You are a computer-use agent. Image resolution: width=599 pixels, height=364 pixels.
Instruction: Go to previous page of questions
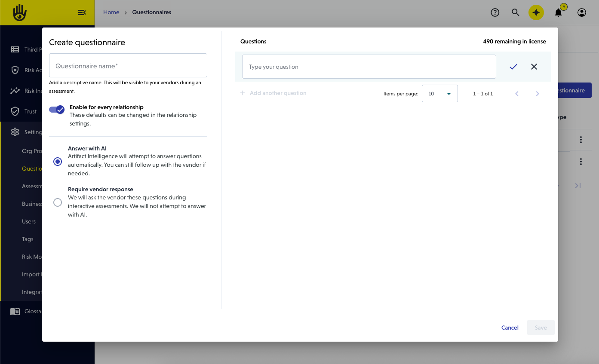pos(517,94)
